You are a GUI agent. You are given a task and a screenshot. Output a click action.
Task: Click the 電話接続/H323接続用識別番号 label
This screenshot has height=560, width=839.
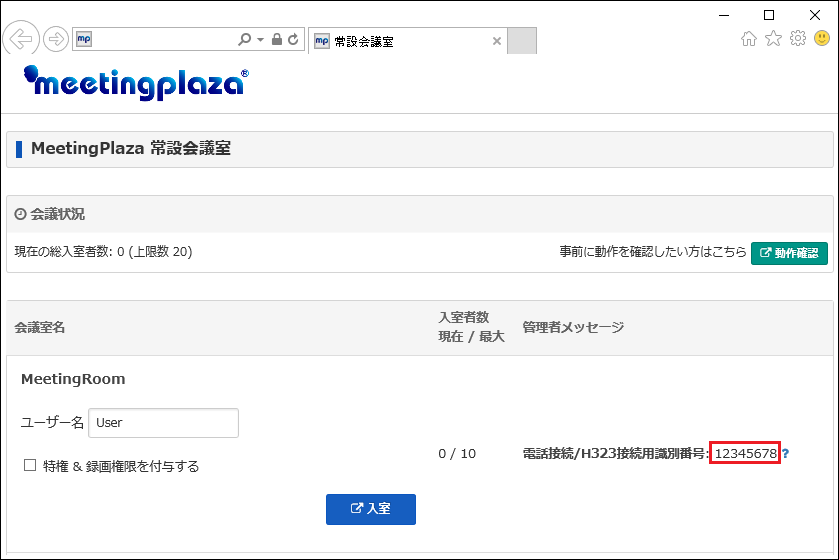616,454
